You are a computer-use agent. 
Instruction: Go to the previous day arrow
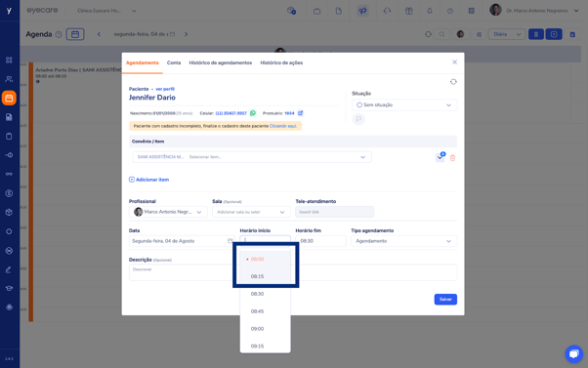pos(99,34)
